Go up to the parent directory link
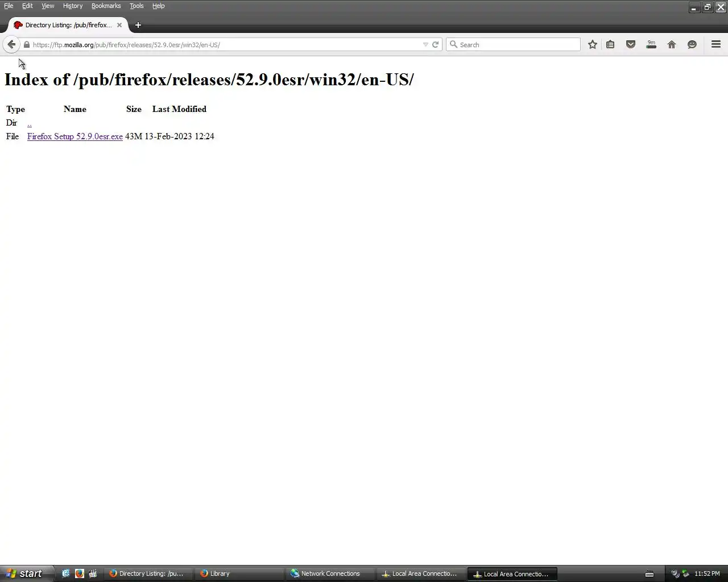 (x=30, y=123)
